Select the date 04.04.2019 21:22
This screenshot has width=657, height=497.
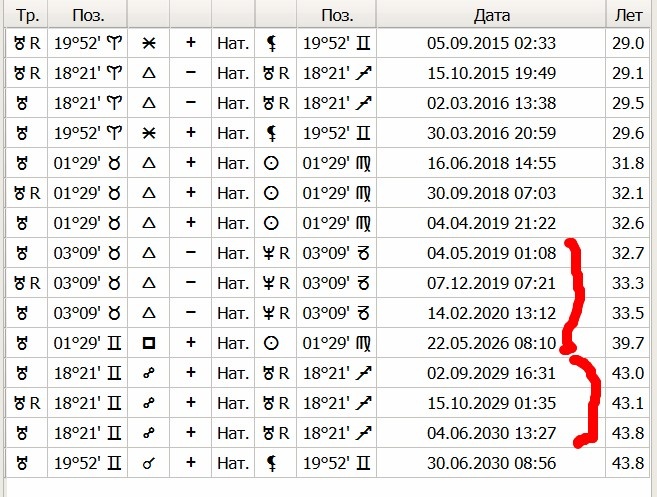[x=491, y=223]
